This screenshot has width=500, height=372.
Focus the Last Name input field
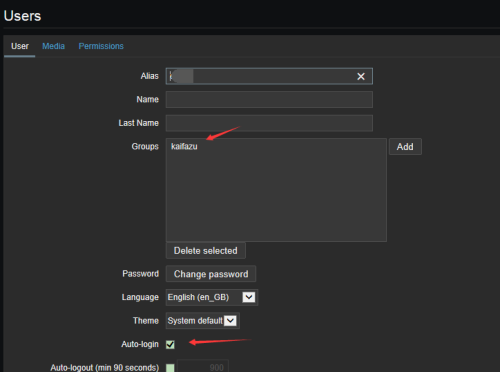point(269,123)
